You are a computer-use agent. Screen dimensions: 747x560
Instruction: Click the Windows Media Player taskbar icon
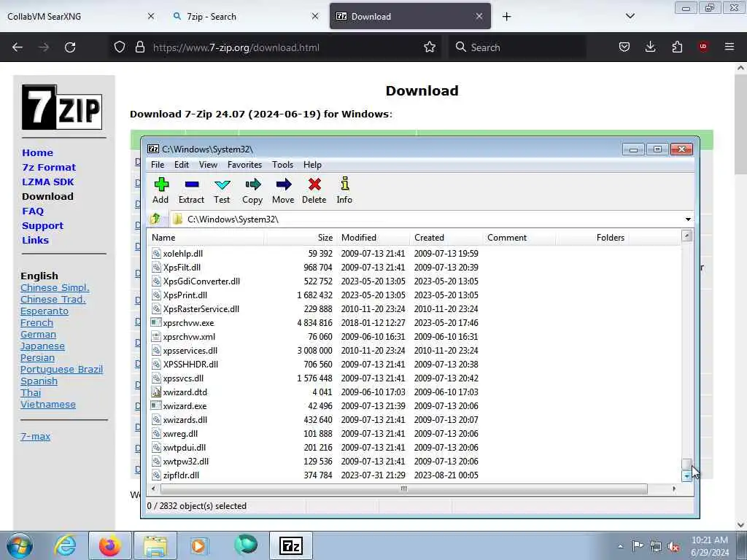coord(198,545)
